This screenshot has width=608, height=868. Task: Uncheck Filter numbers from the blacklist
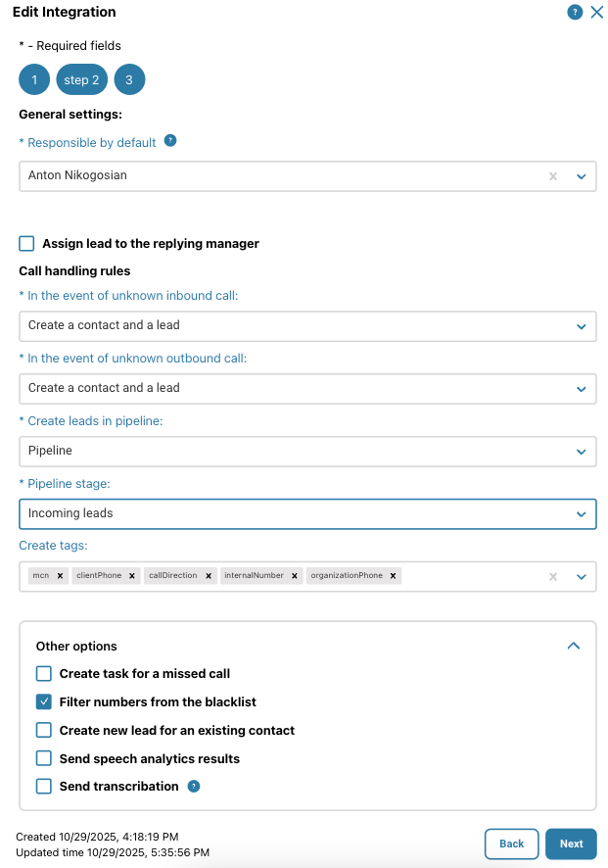coord(44,701)
